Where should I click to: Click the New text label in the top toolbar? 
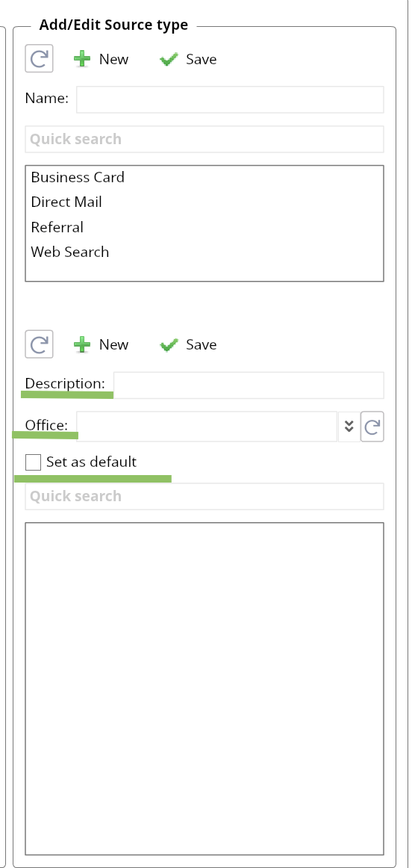[114, 59]
